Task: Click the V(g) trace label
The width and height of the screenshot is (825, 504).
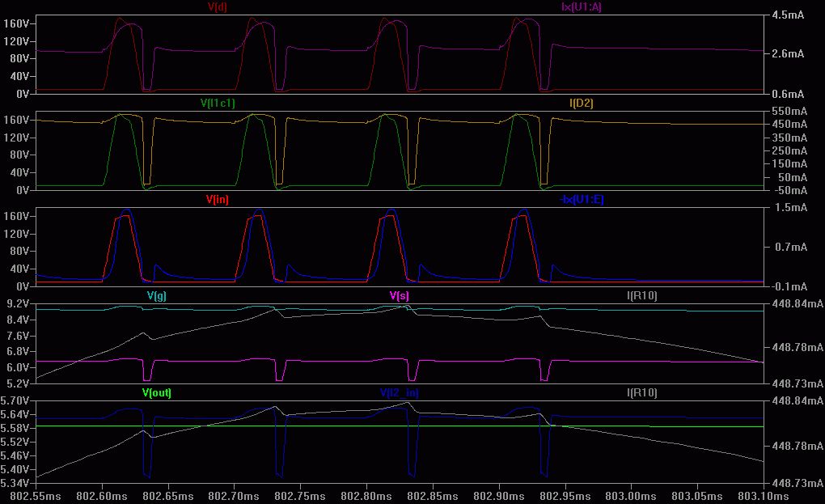Action: pos(157,295)
